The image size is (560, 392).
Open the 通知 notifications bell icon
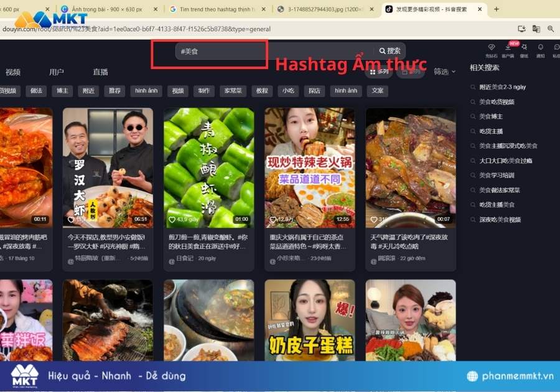click(540, 49)
